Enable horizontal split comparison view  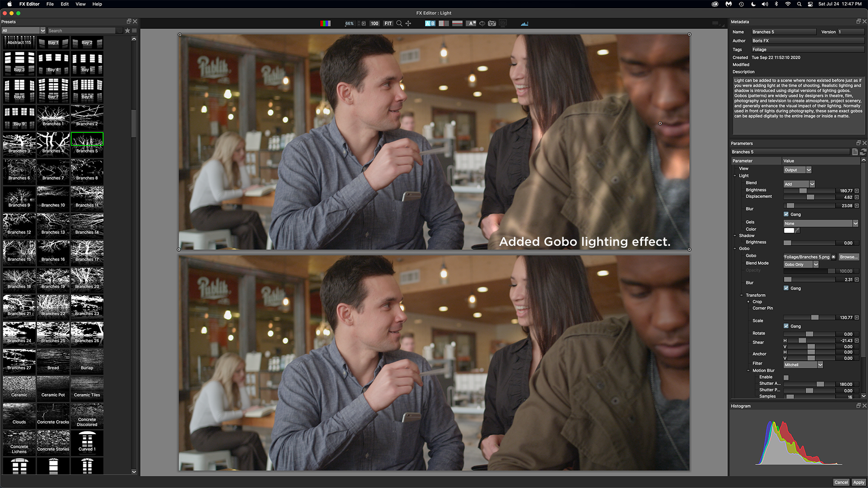click(458, 23)
